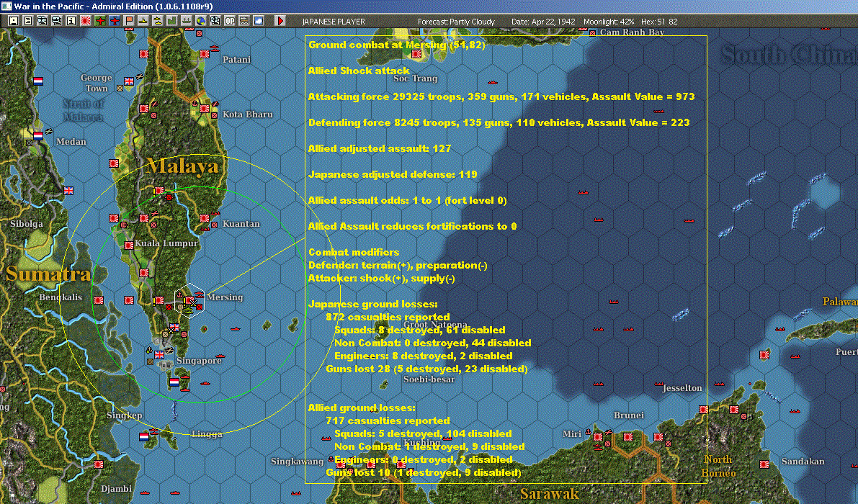Click the 'Sumatra' region label
Image resolution: width=858 pixels, height=504 pixels.
(48, 274)
